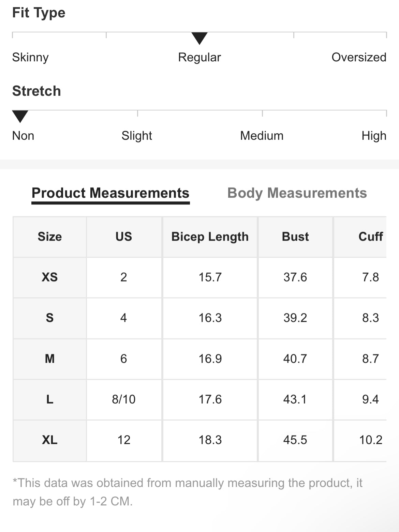This screenshot has height=532, width=399.
Task: Click the Regular fit label
Action: [199, 57]
